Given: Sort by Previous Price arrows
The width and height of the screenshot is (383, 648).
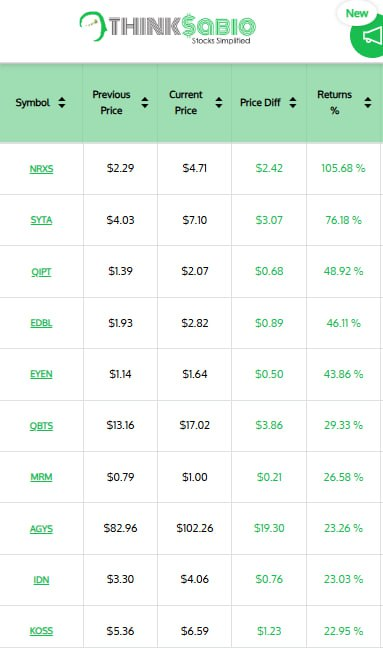Looking at the screenshot, I should tap(145, 102).
